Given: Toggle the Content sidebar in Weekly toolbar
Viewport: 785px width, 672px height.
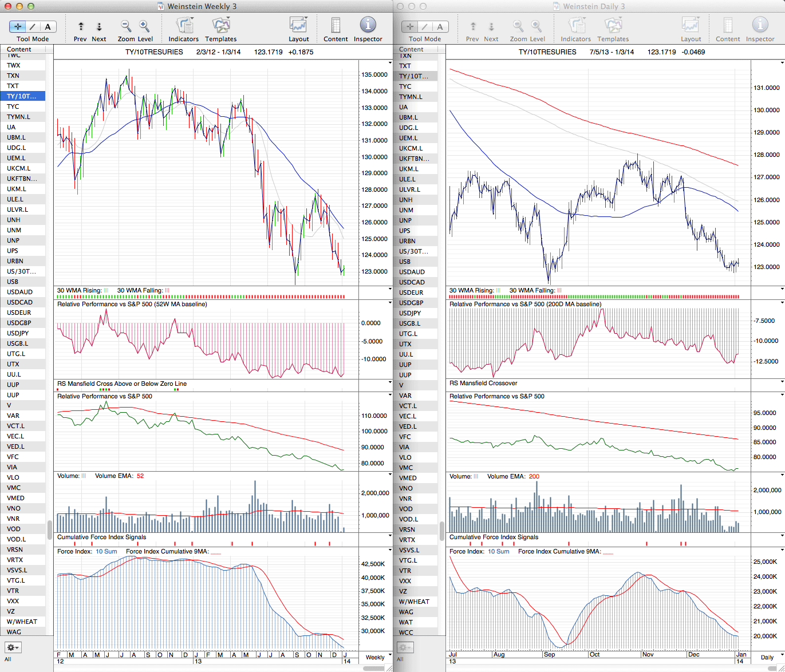Looking at the screenshot, I should 336,26.
